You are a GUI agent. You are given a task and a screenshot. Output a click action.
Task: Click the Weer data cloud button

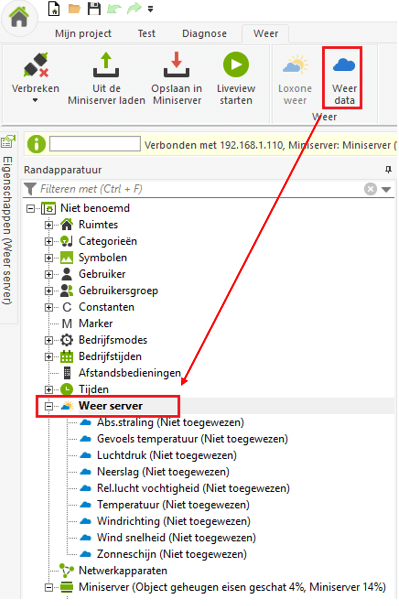344,78
